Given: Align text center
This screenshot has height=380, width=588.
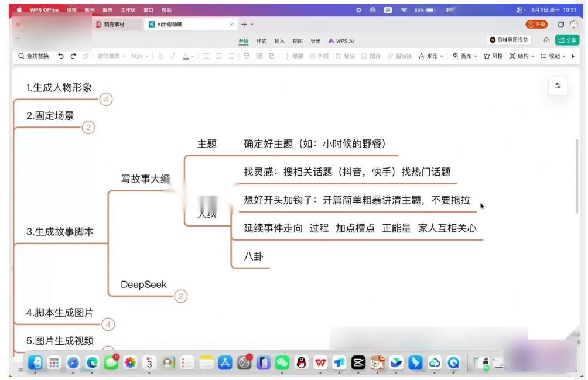Looking at the screenshot, I should coord(218,56).
